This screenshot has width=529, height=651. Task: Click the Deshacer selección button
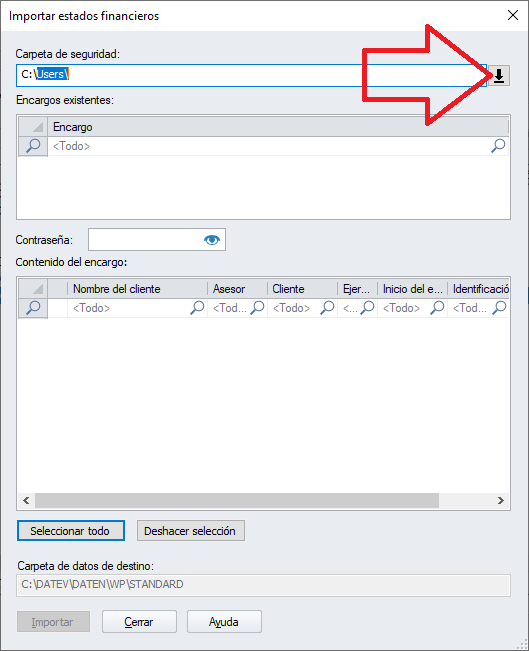point(191,531)
